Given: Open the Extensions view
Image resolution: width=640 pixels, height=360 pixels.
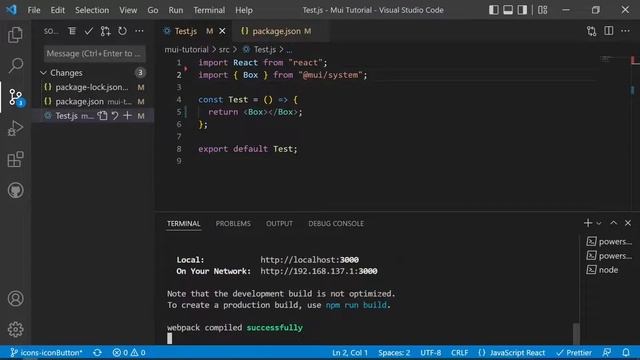Looking at the screenshot, I should 16,159.
